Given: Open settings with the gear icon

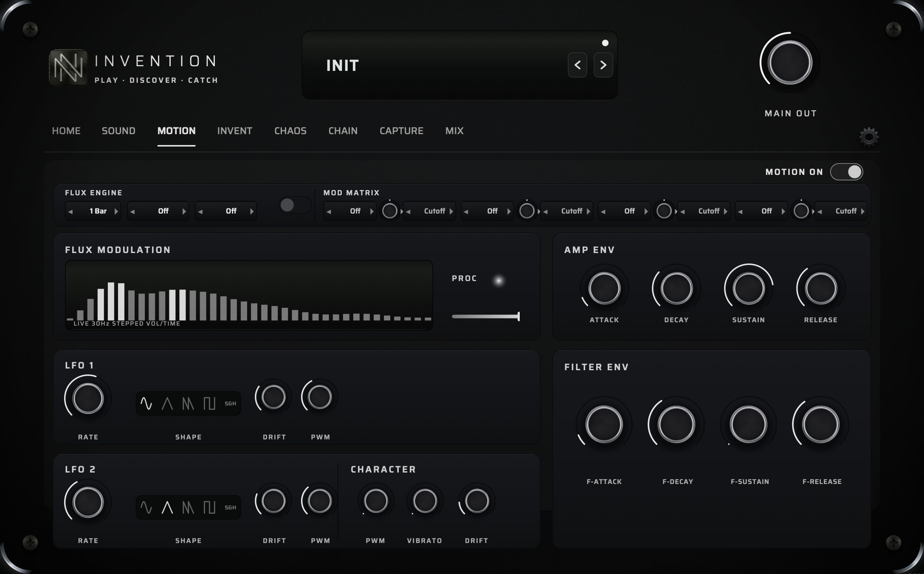Looking at the screenshot, I should point(869,137).
